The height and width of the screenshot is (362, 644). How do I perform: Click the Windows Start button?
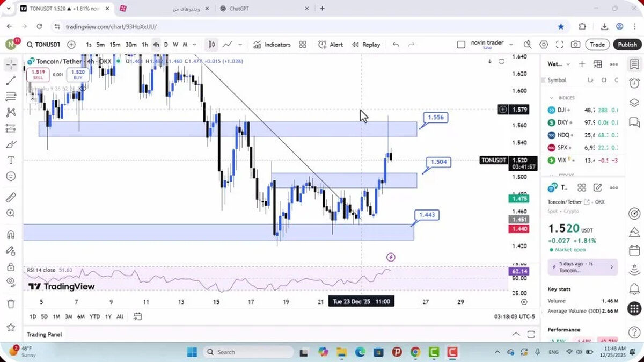tap(192, 352)
